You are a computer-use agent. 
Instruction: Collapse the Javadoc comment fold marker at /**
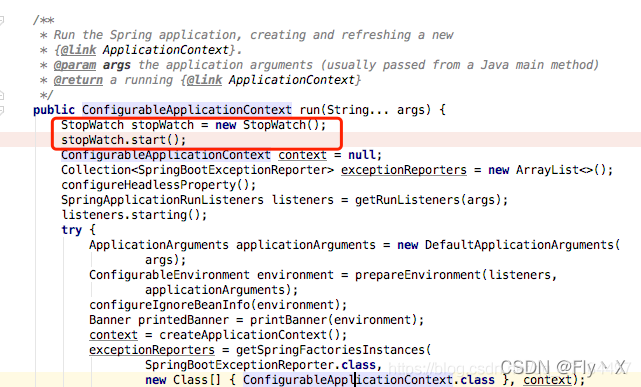[x=2, y=20]
